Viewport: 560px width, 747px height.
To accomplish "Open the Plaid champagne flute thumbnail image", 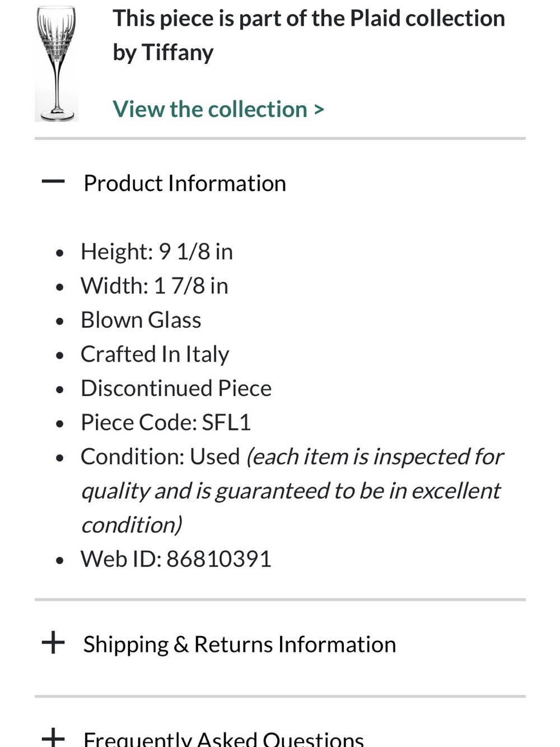I will [57, 63].
